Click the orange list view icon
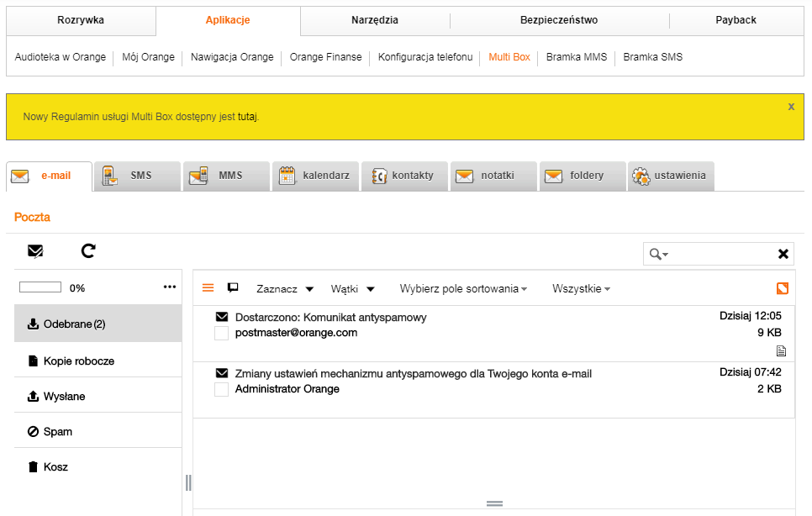812x516 pixels. pos(208,288)
